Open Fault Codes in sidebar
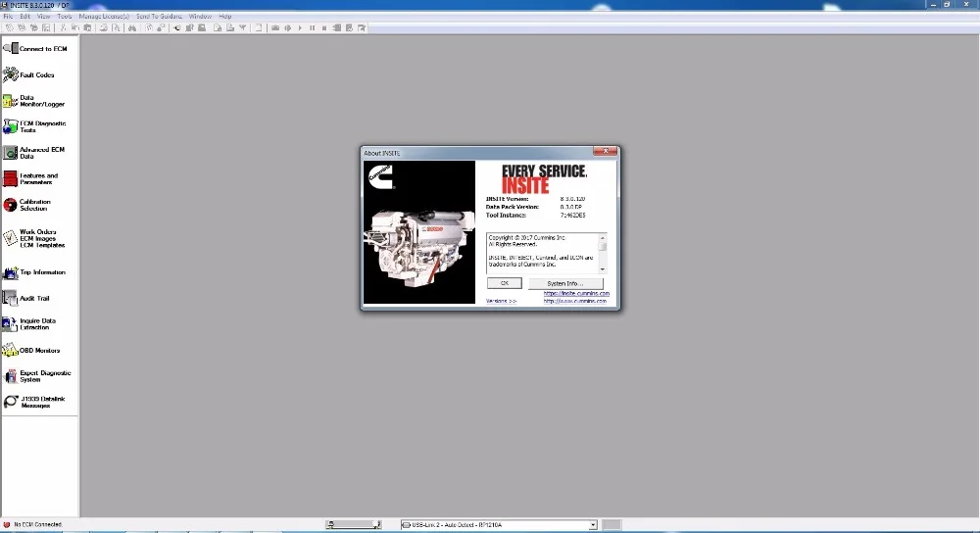980x533 pixels. [28, 75]
